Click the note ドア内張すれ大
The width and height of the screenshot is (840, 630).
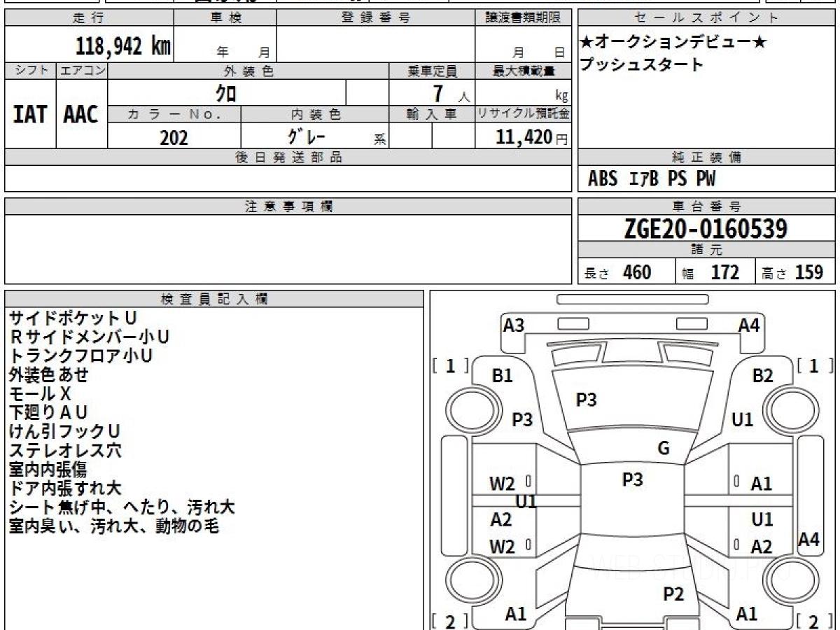65,488
